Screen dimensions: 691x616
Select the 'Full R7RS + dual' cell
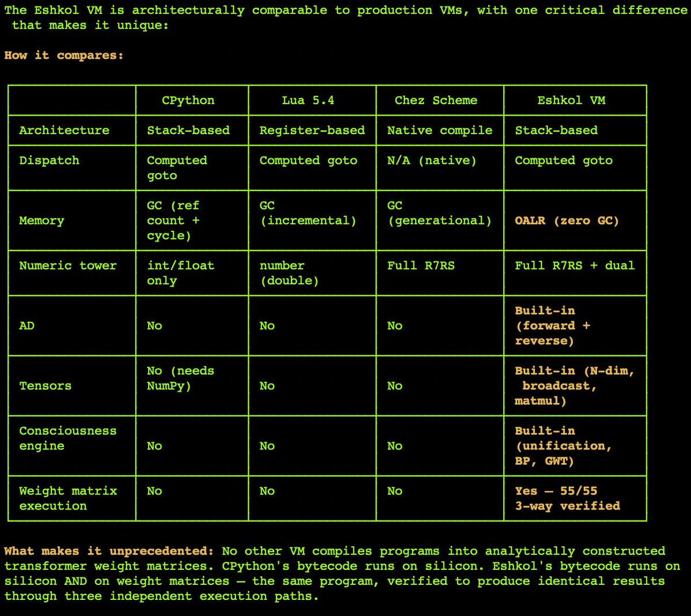click(575, 265)
